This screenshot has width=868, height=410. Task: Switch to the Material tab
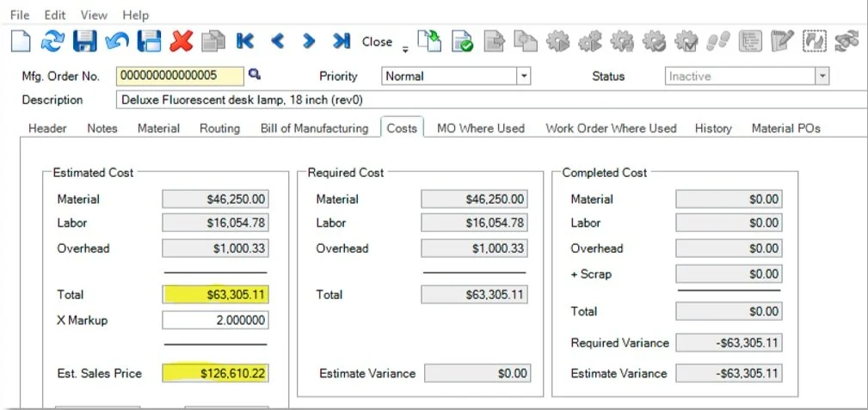[x=159, y=128]
